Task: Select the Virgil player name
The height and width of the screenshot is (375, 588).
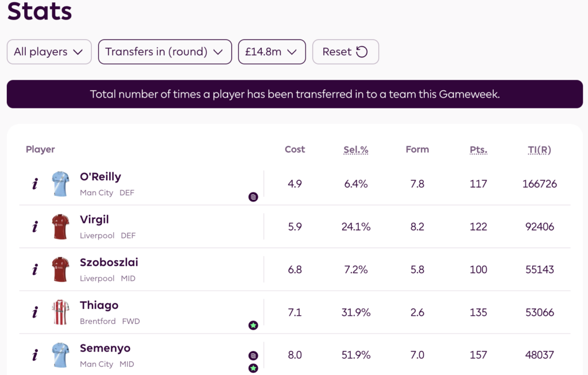Action: coord(94,219)
